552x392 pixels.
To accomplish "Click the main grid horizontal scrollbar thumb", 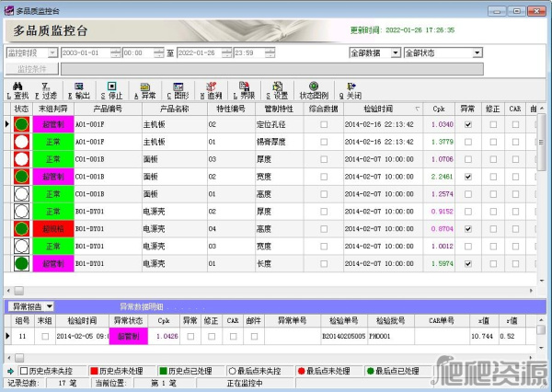I will [19, 291].
